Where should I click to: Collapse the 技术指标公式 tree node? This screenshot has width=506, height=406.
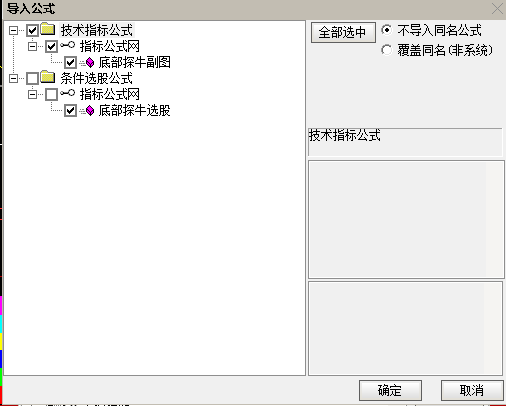tap(13, 31)
